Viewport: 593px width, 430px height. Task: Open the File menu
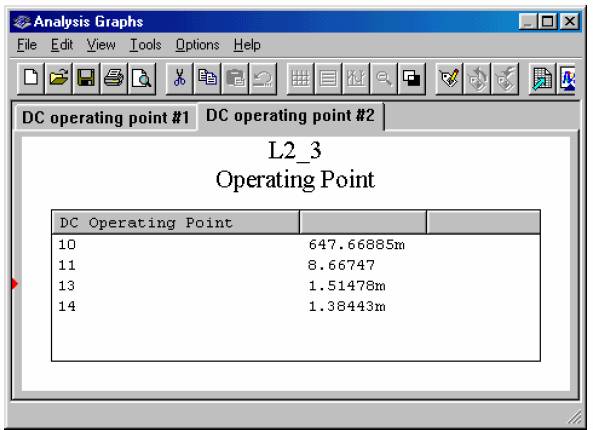pos(27,45)
